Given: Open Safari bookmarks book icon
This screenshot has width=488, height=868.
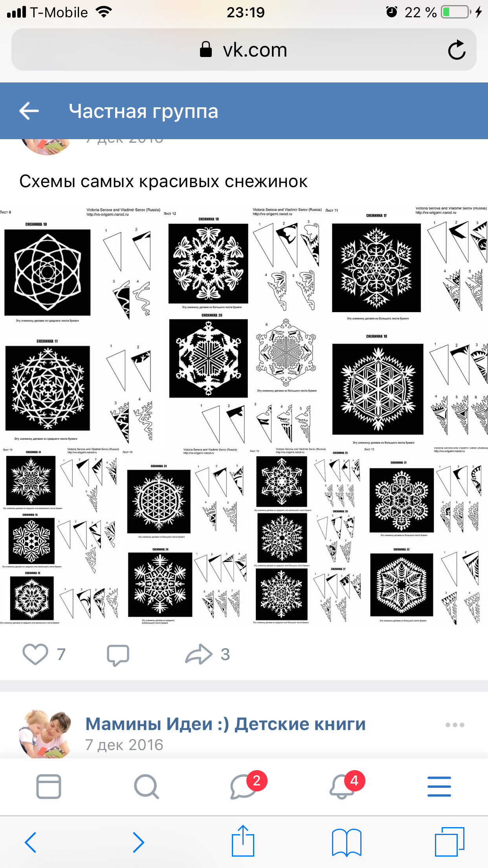Looking at the screenshot, I should 347,842.
